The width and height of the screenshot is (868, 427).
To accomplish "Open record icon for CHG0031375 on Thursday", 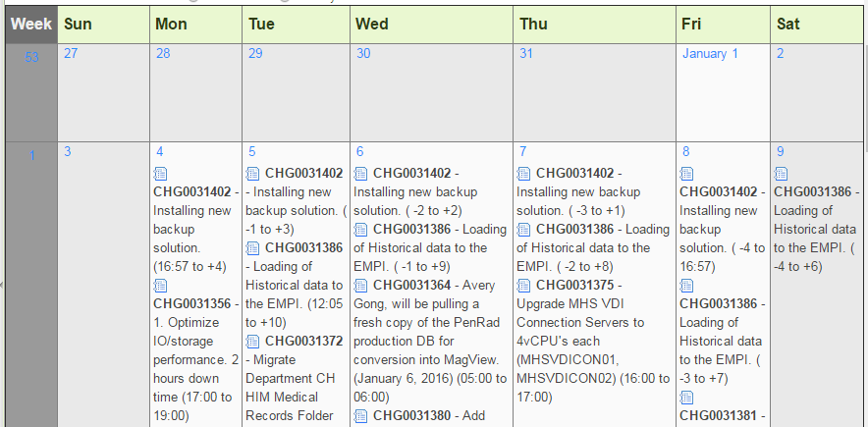I will 523,286.
